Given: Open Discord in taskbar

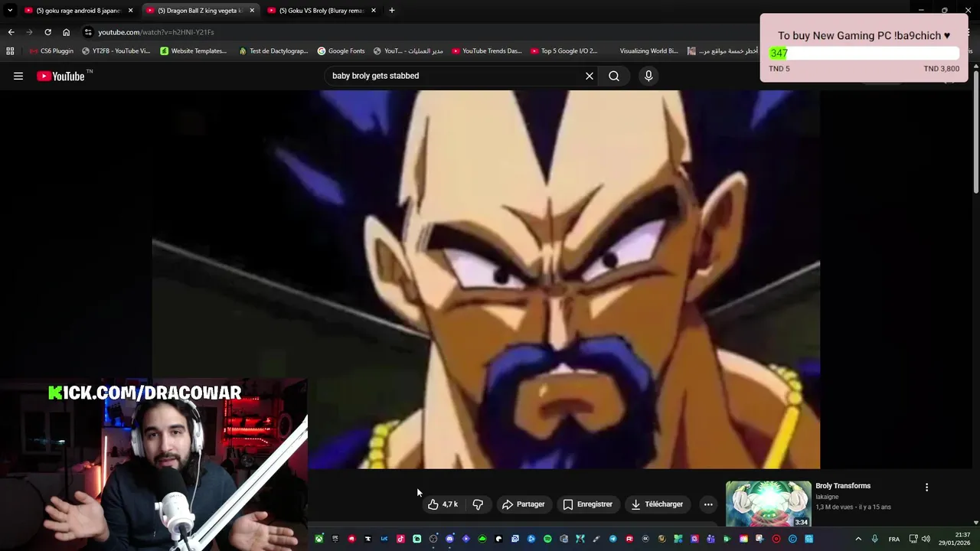Looking at the screenshot, I should pos(449,539).
